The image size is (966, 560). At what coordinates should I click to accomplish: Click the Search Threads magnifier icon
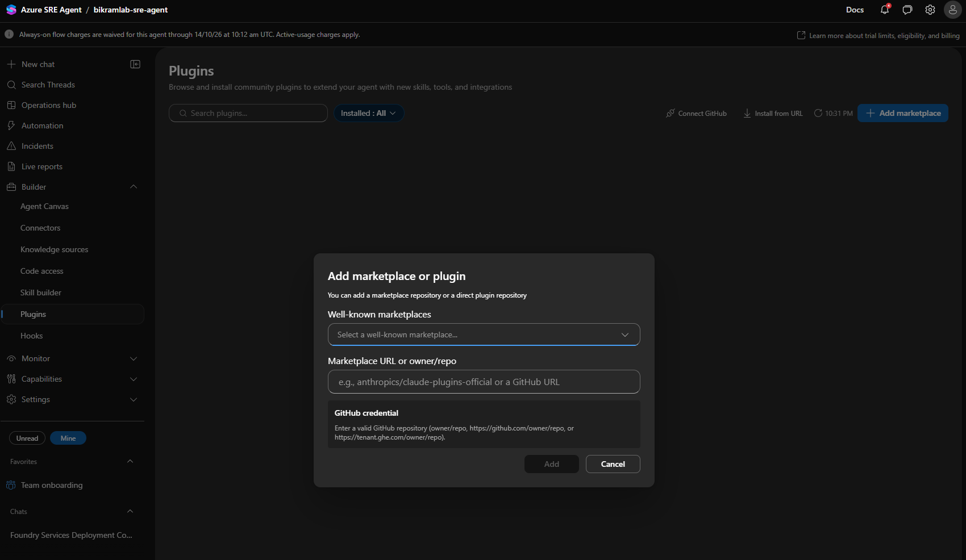11,85
